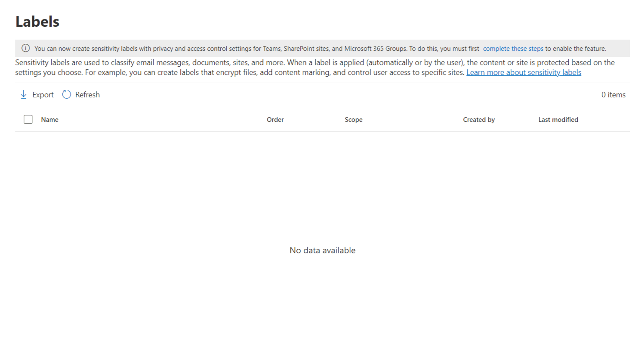Click the No data available message
The image size is (644, 344).
coord(323,250)
